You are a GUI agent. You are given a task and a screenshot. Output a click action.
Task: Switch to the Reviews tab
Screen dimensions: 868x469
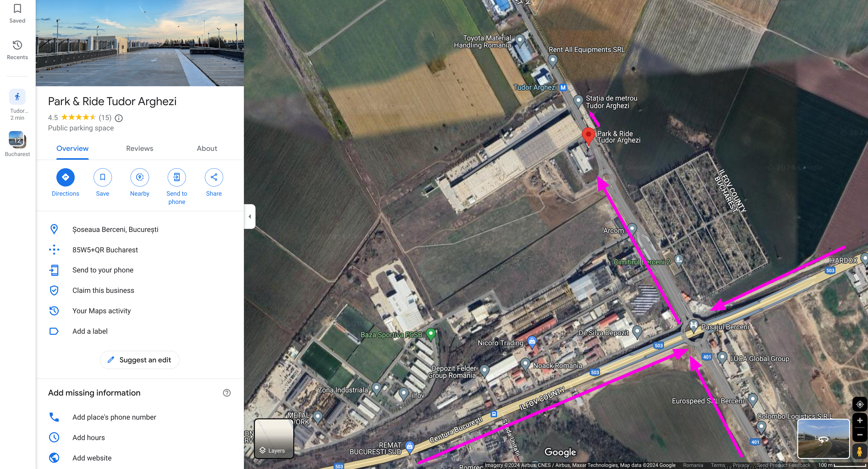(140, 148)
